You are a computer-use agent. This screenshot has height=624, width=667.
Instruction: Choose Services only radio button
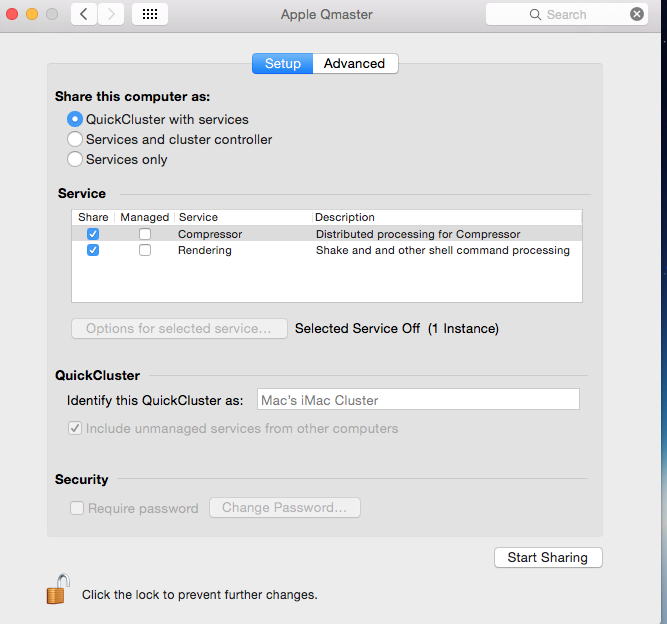(75, 159)
